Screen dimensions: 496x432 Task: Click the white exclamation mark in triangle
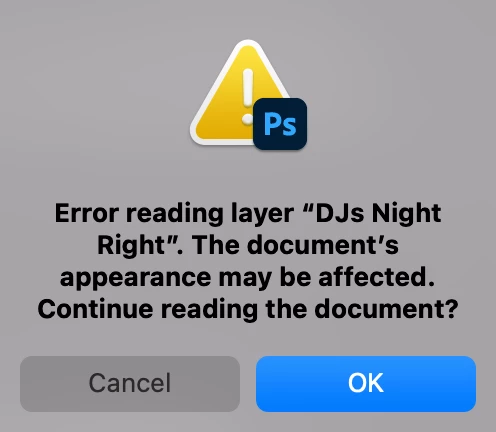[247, 97]
